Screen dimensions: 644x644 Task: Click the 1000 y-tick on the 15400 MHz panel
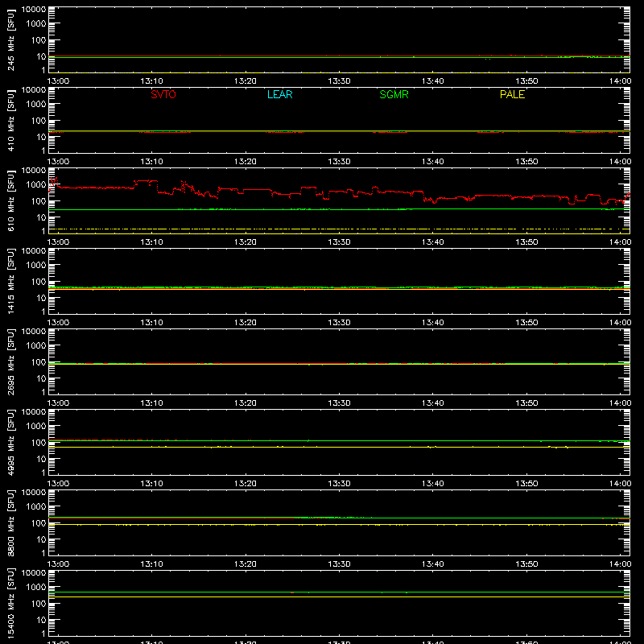(x=36, y=588)
